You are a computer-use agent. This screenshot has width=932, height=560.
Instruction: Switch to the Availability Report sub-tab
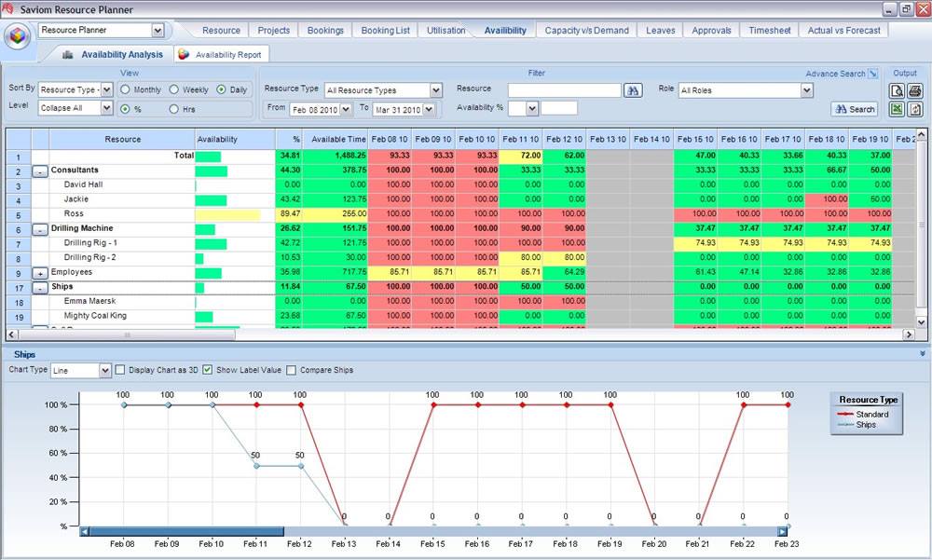(221, 55)
